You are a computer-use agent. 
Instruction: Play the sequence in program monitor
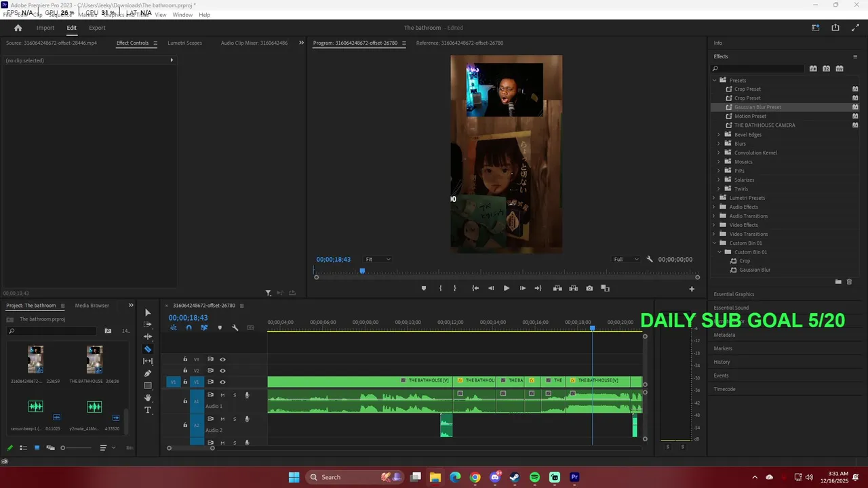coord(506,288)
